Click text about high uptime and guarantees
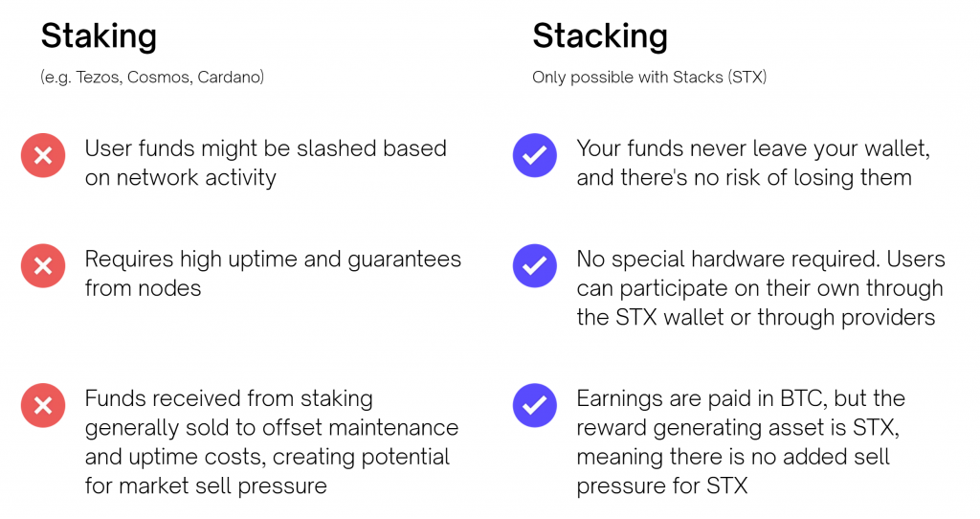The height and width of the screenshot is (519, 980). tap(273, 273)
